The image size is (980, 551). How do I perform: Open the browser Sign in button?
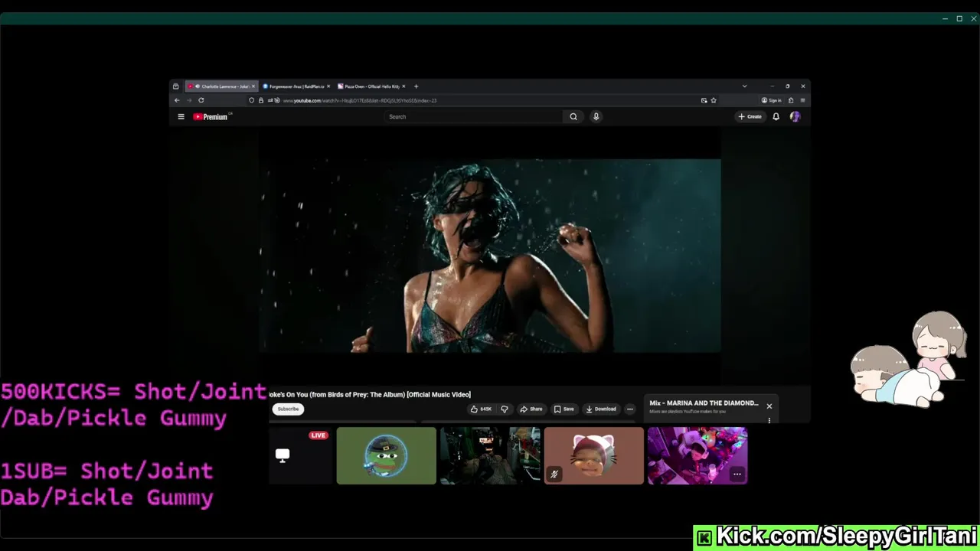coord(771,100)
